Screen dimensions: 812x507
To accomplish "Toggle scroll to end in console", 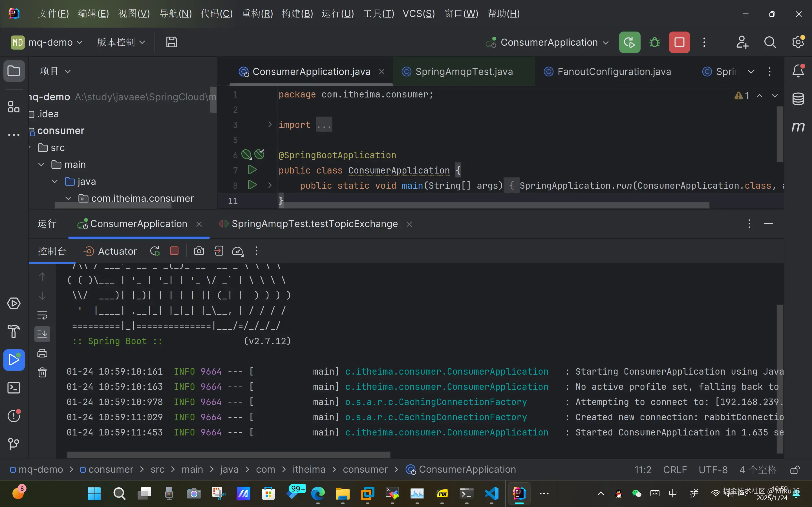I will tap(42, 334).
